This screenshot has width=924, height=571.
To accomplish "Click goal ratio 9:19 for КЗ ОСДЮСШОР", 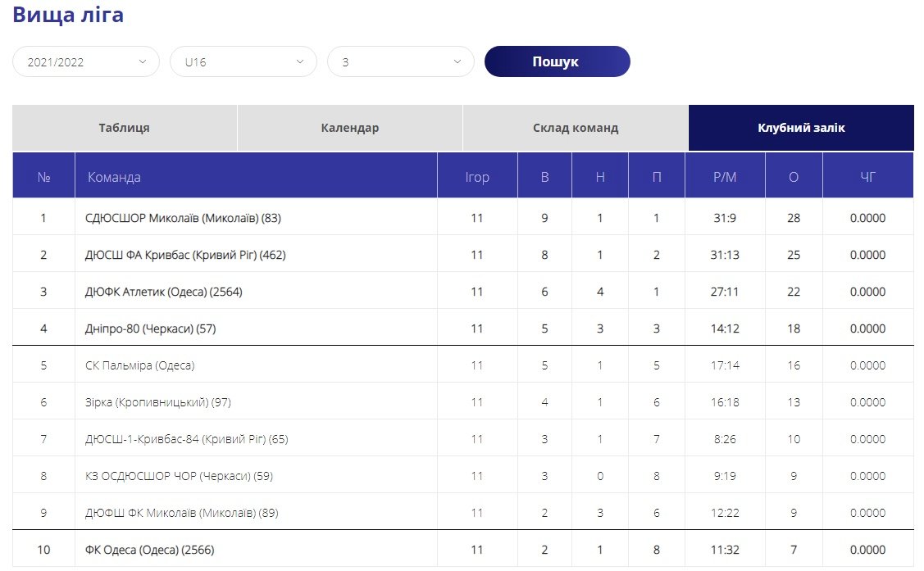I will click(725, 476).
